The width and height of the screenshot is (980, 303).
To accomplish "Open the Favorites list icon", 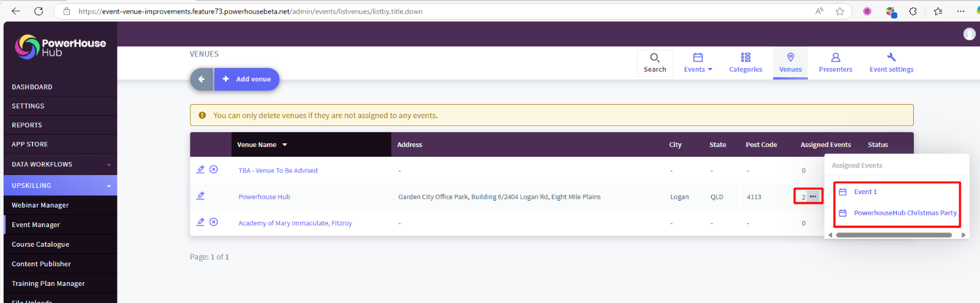I will [x=938, y=11].
